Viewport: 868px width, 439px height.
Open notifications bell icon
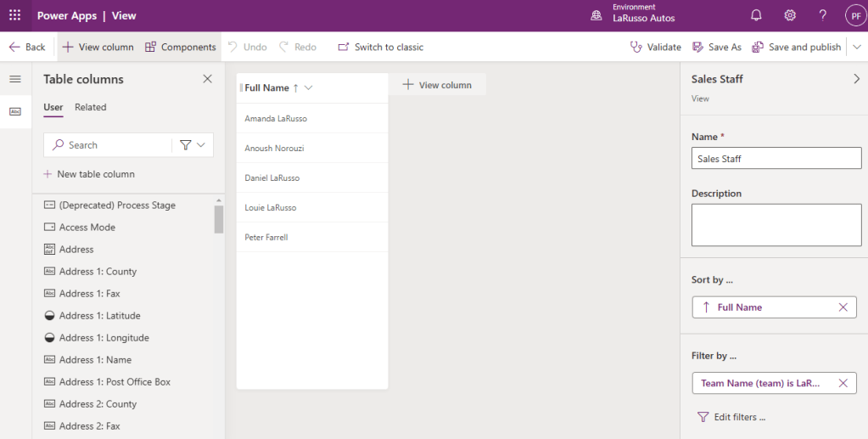756,15
